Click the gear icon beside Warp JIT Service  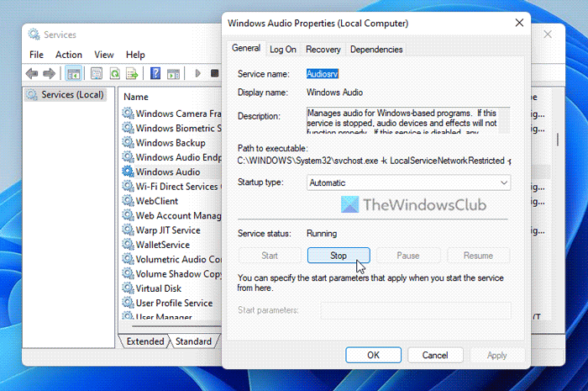point(128,230)
